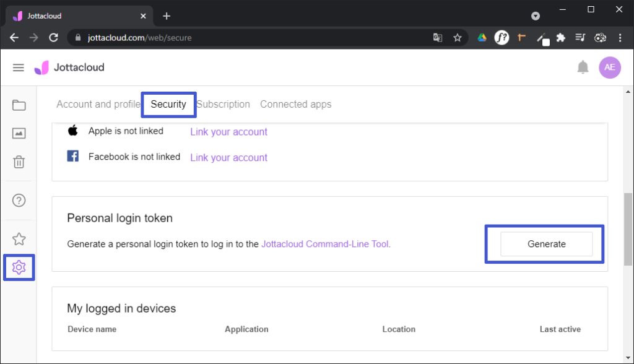Open a new browser tab
The height and width of the screenshot is (364, 634).
coord(167,16)
